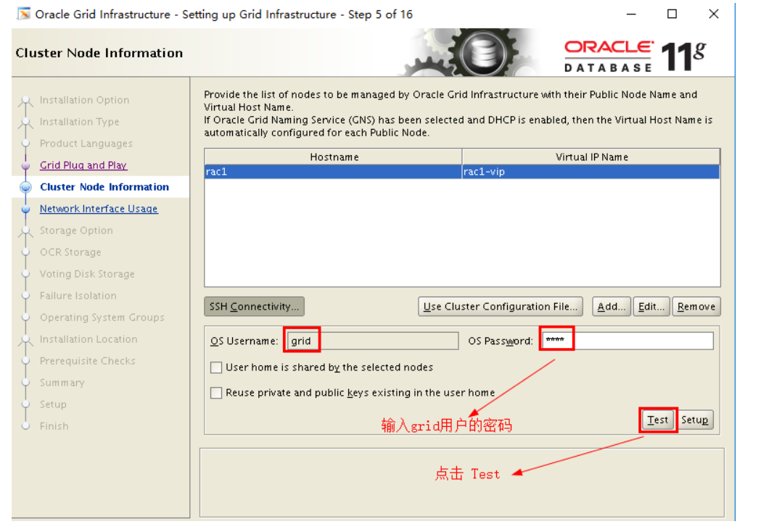Click the Virtual IP Name column header
This screenshot has height=532, width=761.
[591, 157]
